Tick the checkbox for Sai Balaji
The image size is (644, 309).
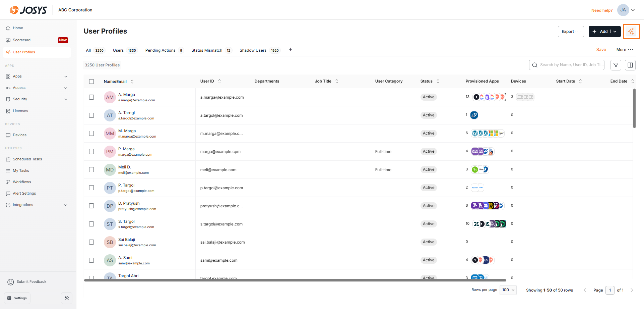pyautogui.click(x=91, y=242)
